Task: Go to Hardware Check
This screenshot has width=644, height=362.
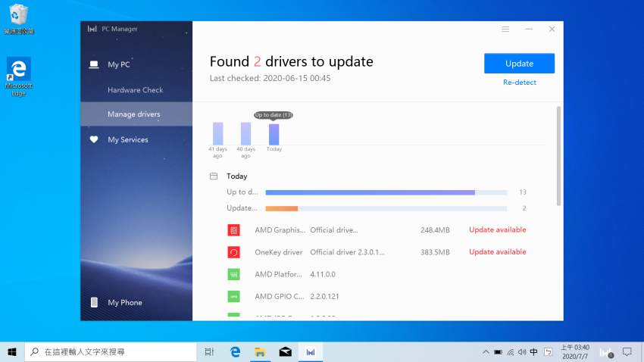Action: tap(135, 90)
